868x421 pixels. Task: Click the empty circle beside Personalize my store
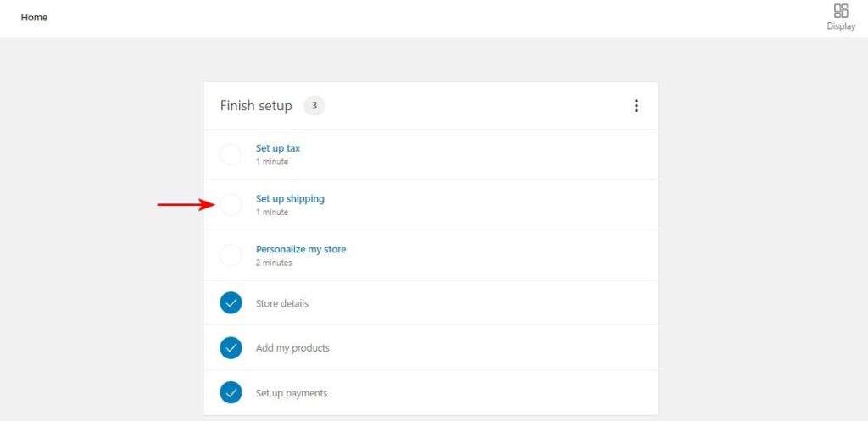tap(231, 255)
